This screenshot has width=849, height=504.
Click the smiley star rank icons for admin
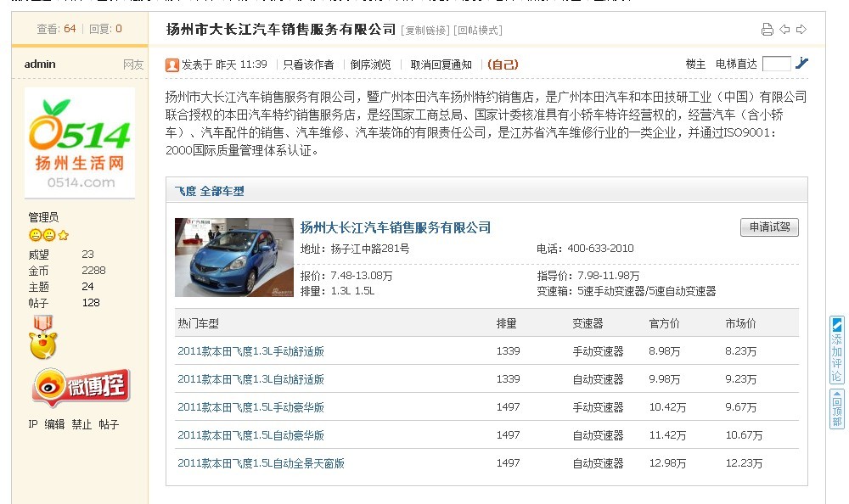point(48,235)
